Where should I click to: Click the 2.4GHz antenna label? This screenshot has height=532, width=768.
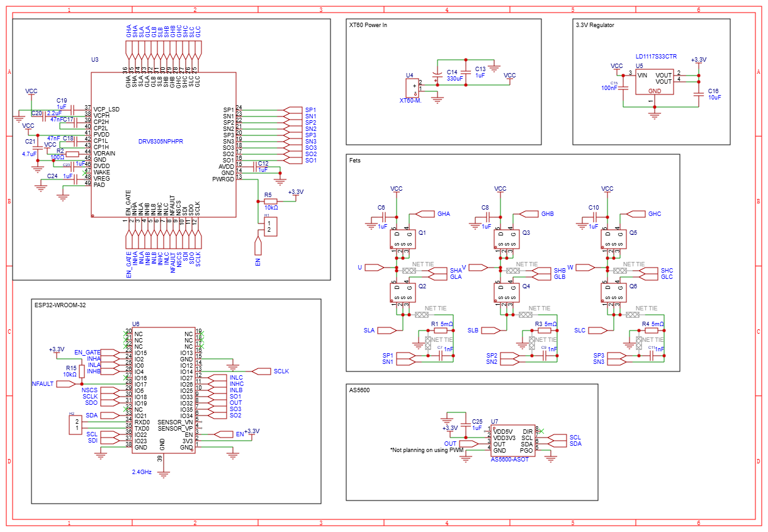click(142, 472)
